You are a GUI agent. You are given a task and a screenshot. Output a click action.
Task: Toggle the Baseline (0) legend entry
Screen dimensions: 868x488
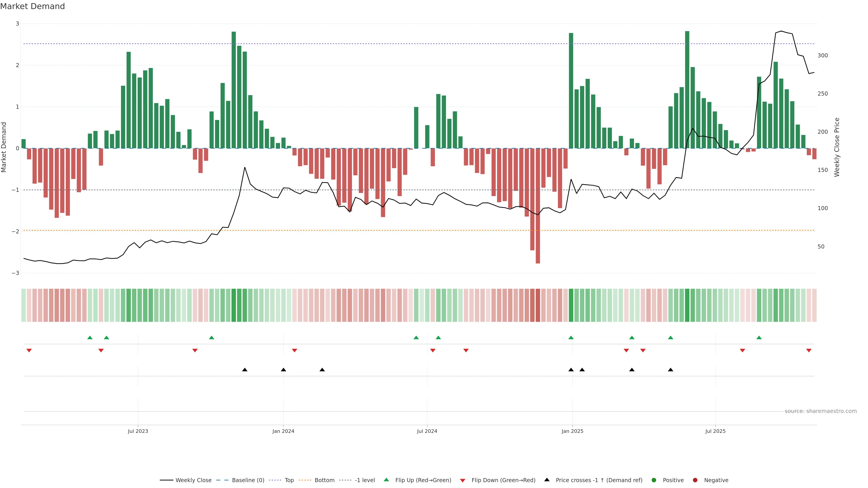click(x=248, y=480)
